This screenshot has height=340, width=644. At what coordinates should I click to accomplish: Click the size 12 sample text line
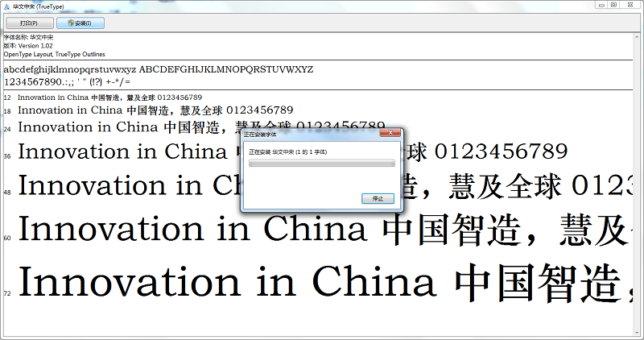109,97
